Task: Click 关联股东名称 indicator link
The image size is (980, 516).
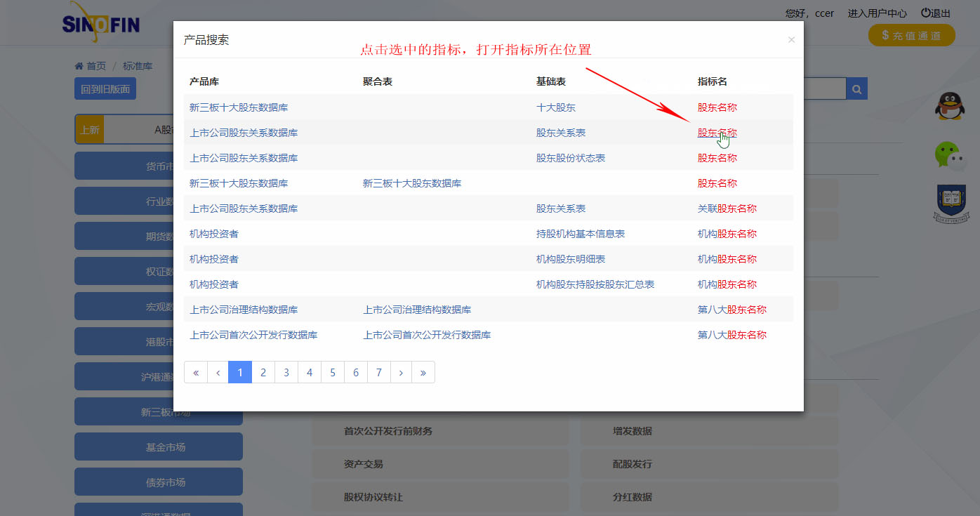Action: point(727,209)
